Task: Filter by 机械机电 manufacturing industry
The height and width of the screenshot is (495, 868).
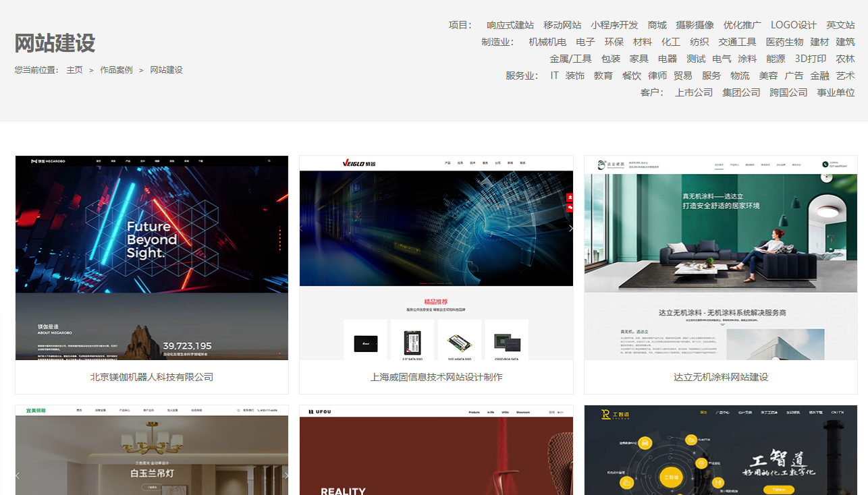Action: point(547,42)
